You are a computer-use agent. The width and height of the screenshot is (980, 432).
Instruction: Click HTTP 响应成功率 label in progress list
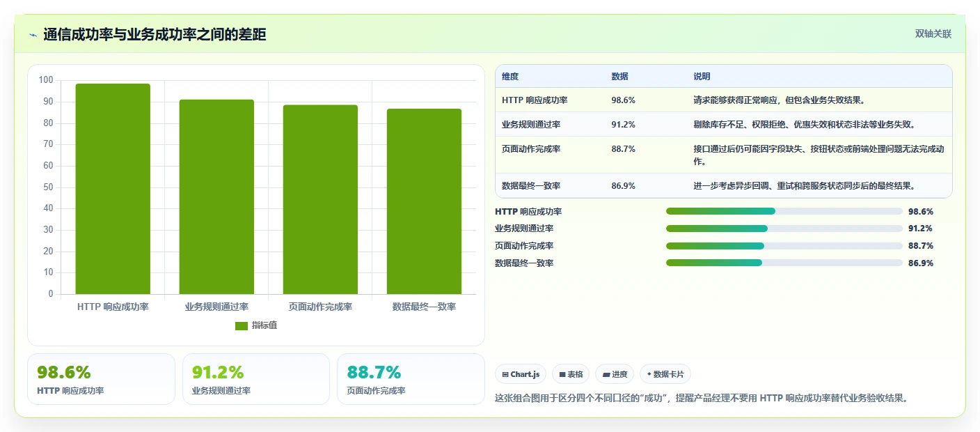click(x=528, y=212)
